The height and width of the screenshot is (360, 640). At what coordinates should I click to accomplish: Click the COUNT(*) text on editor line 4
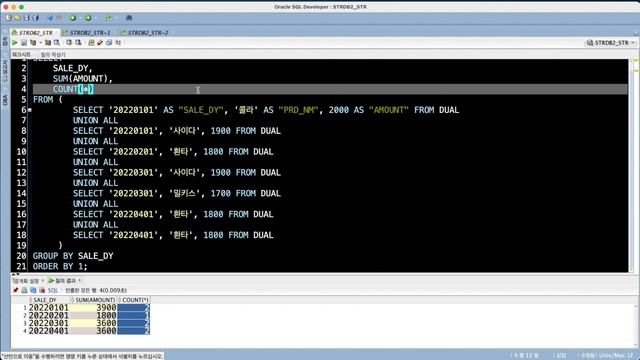[x=73, y=89]
